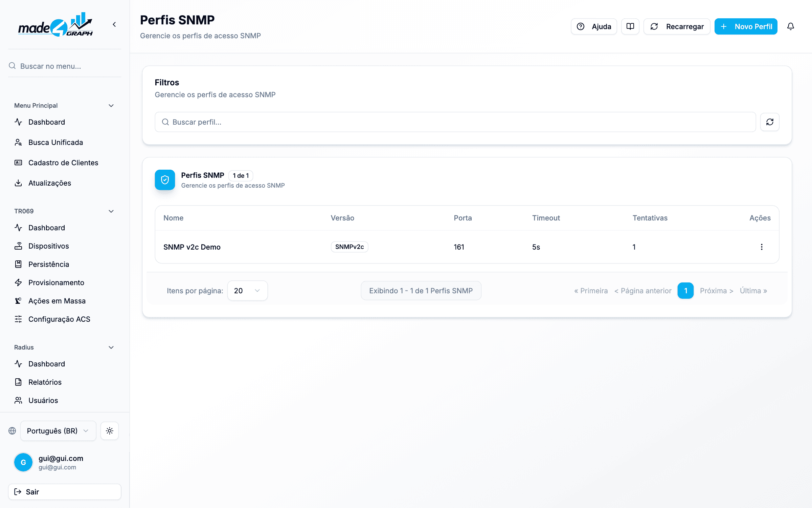Click the timeout value 5s

[x=536, y=247]
